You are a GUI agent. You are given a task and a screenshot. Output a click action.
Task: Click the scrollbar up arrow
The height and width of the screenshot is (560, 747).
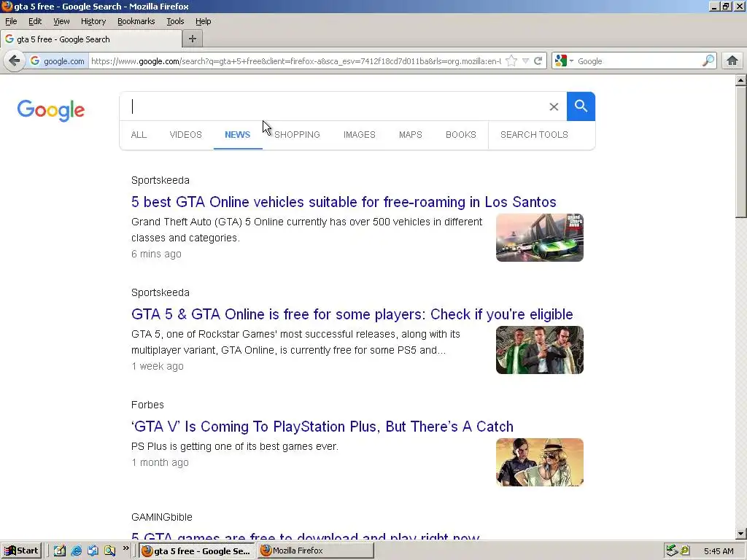pos(741,80)
